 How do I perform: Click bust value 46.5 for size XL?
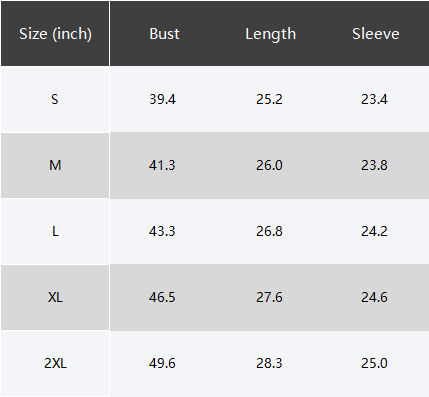(x=162, y=297)
